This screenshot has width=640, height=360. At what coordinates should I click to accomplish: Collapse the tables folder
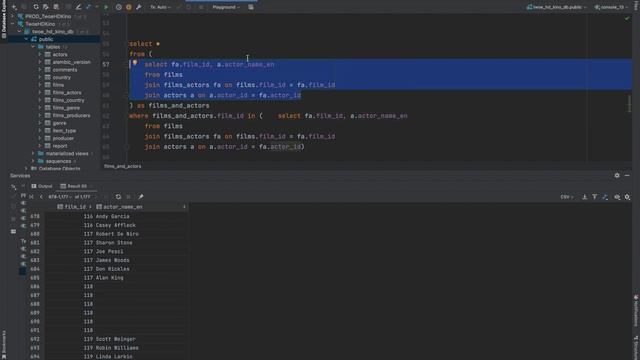coord(33,47)
